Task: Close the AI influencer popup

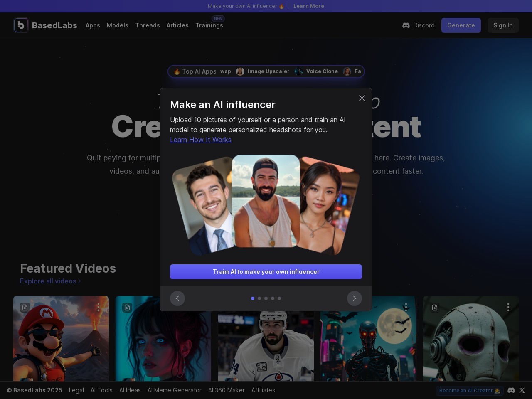Action: tap(362, 98)
